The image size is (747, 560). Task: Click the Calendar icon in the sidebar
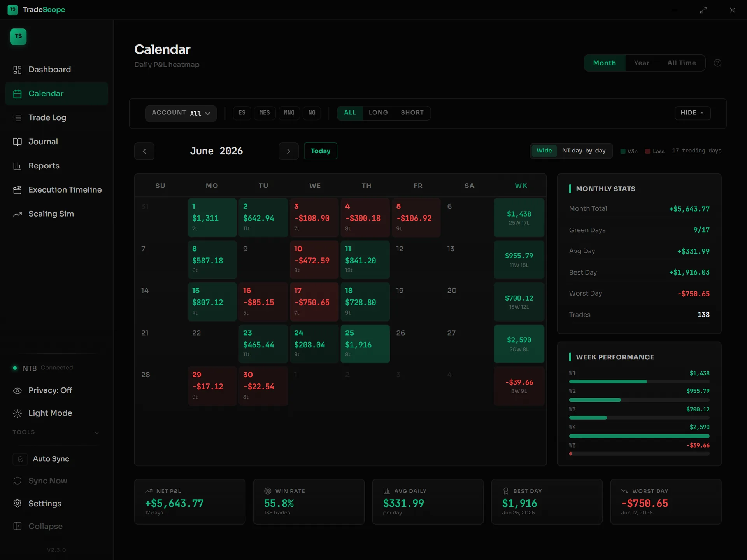coord(17,94)
